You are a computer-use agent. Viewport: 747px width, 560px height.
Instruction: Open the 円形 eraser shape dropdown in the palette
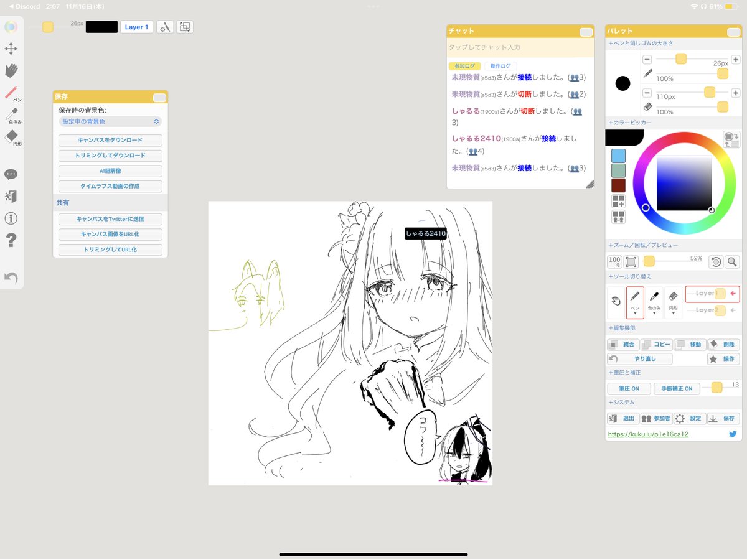tap(674, 303)
